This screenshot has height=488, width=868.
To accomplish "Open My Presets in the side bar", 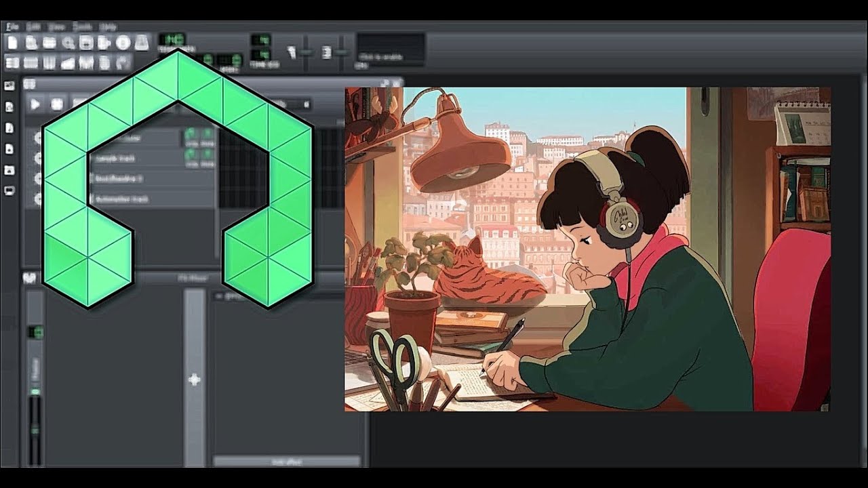I will pyautogui.click(x=9, y=148).
